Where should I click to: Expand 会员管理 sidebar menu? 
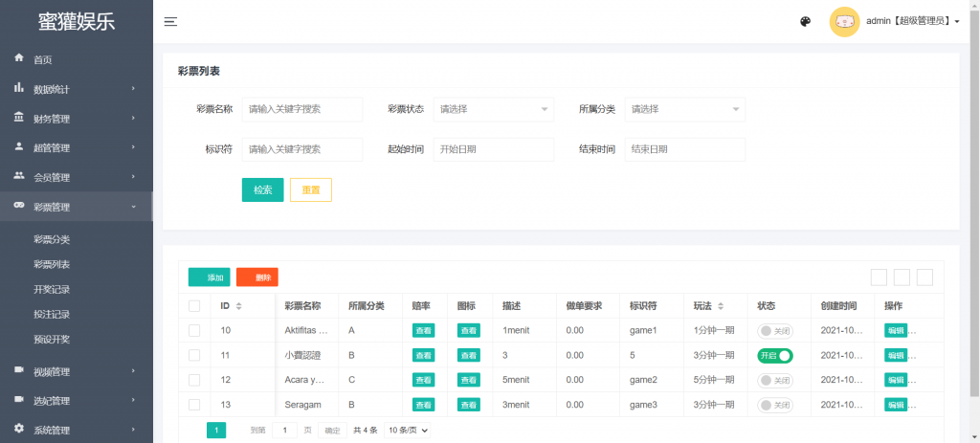point(77,177)
